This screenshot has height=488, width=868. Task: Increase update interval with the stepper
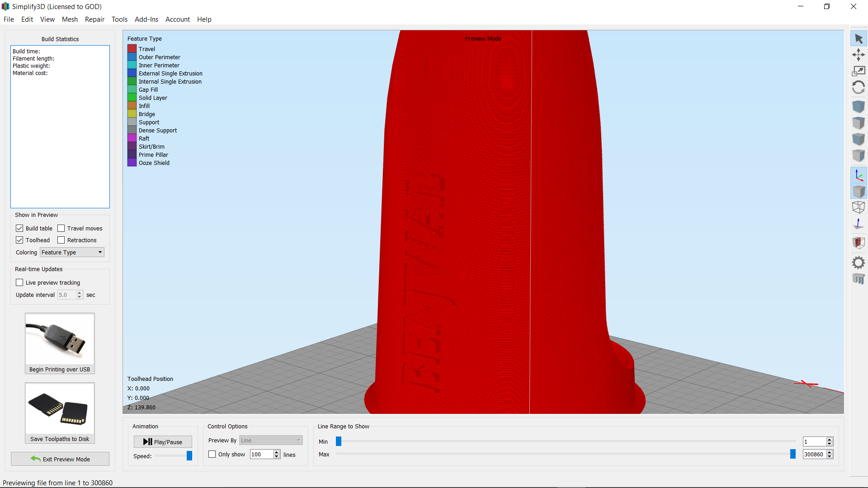pos(79,292)
